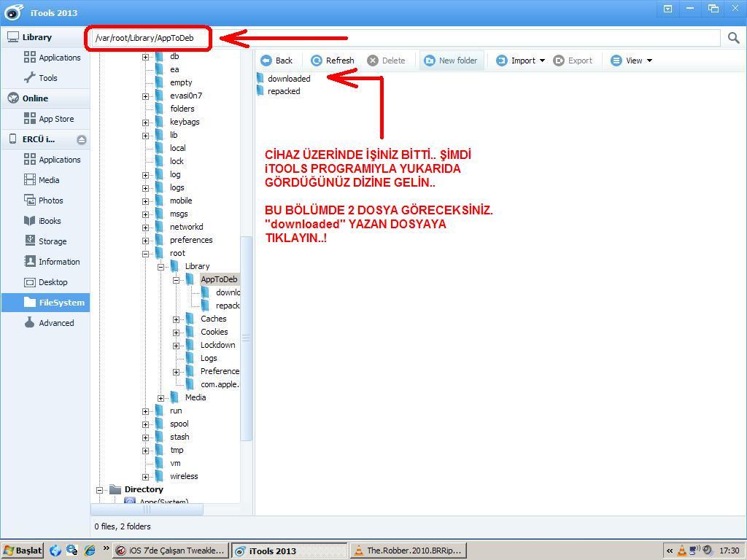747x560 pixels.
Task: Select the Online header in sidebar
Action: point(45,98)
